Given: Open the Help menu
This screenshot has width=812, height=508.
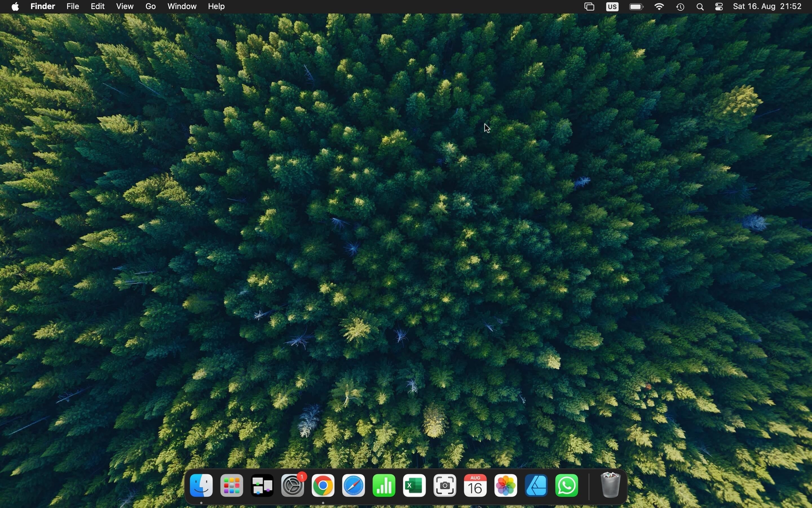Looking at the screenshot, I should pos(217,6).
